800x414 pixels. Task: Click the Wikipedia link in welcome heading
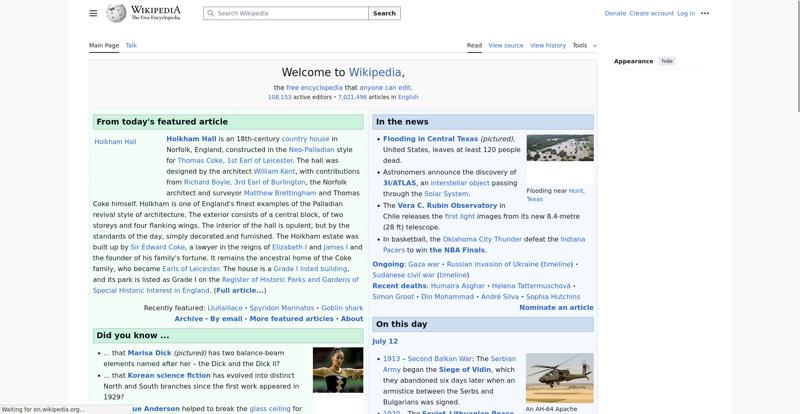click(x=375, y=72)
